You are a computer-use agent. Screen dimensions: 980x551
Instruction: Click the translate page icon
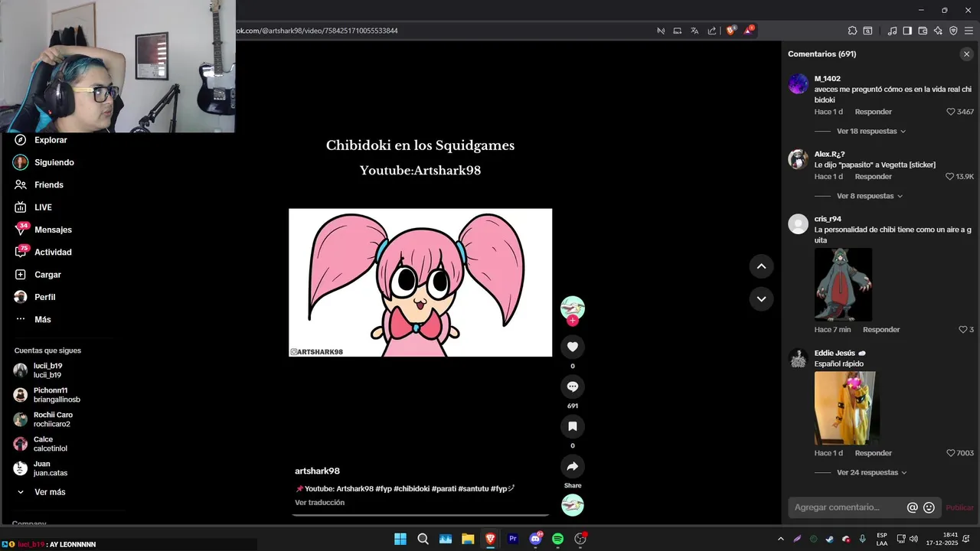tap(694, 31)
